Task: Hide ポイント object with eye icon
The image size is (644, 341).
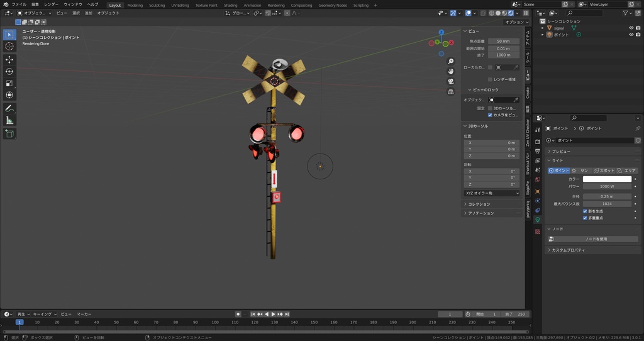Action: point(631,35)
